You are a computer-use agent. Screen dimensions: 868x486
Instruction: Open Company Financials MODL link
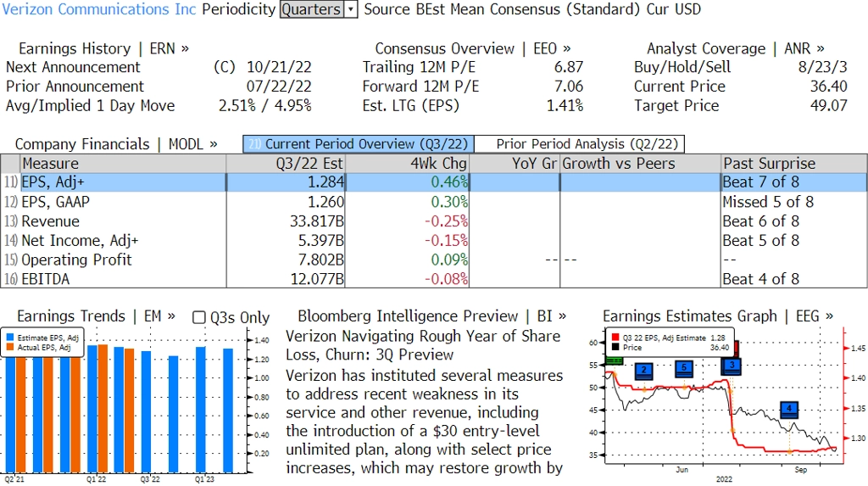116,144
